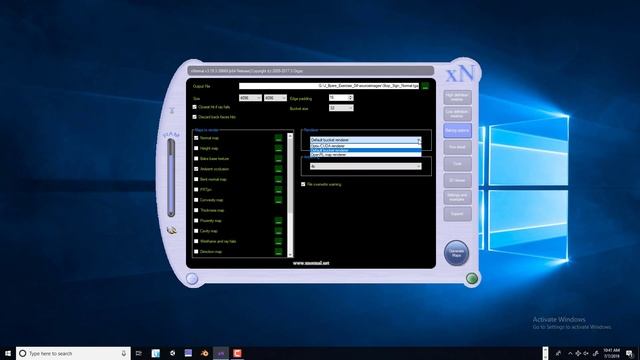Click the xNormal taskbar icon

click(221, 353)
